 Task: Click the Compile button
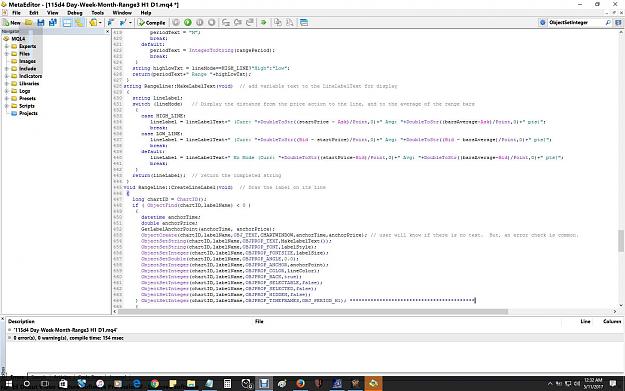[151, 23]
